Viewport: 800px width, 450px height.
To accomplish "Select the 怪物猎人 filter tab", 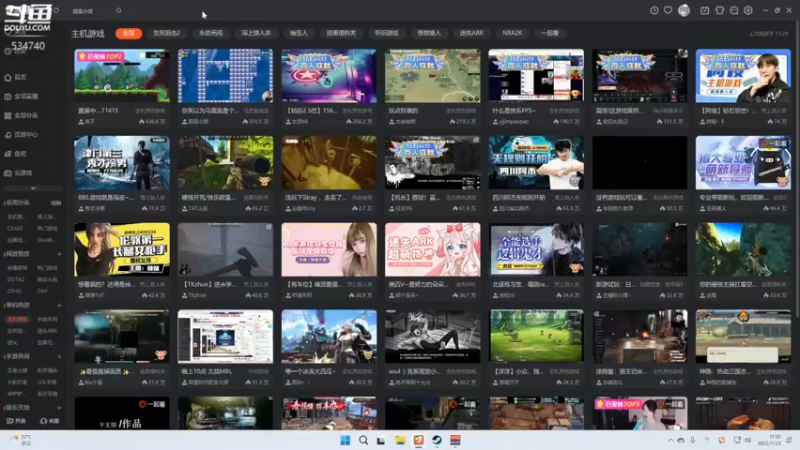I will coord(429,33).
